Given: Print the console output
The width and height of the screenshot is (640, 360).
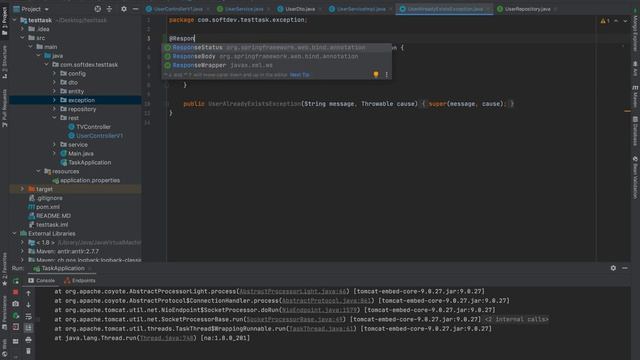Looking at the screenshot, I should pyautogui.click(x=28, y=339).
